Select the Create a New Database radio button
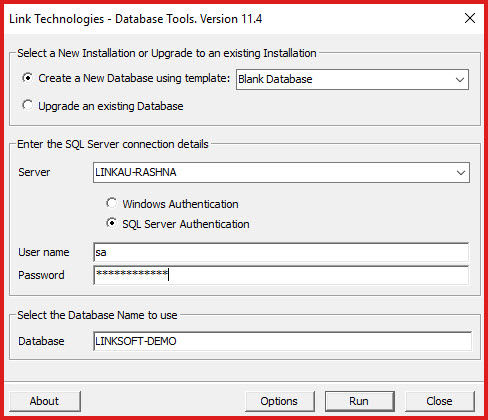The height and width of the screenshot is (420, 488). 28,78
